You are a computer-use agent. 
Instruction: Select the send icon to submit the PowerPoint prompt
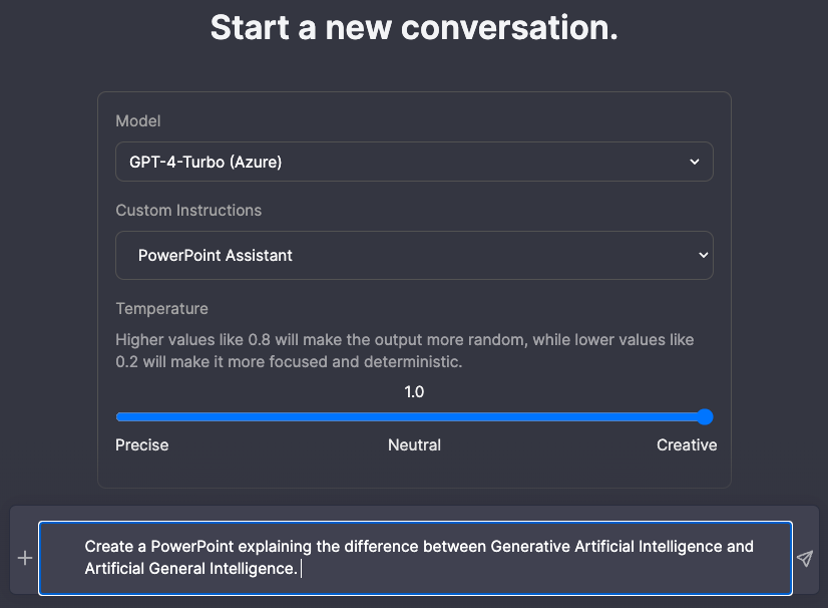805,559
